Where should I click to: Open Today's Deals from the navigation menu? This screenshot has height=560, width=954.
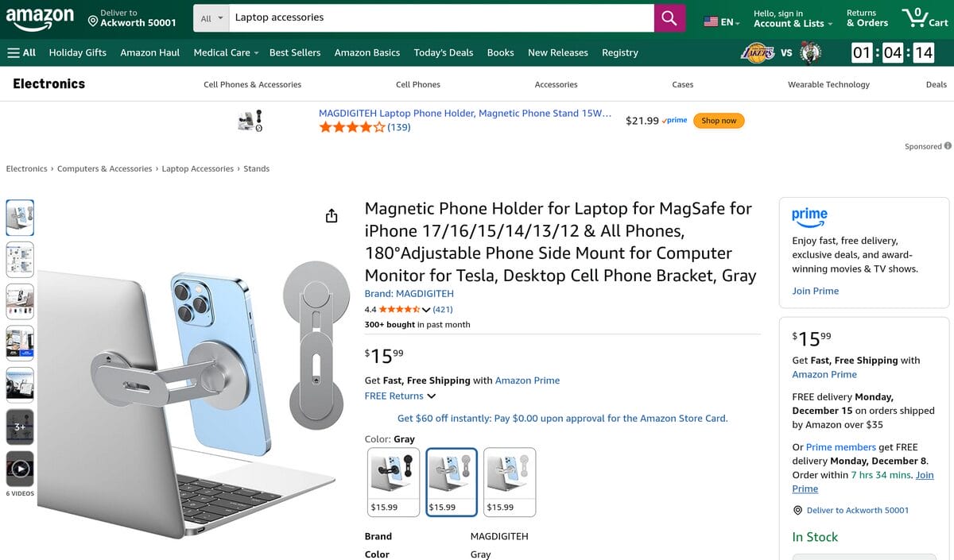(443, 52)
